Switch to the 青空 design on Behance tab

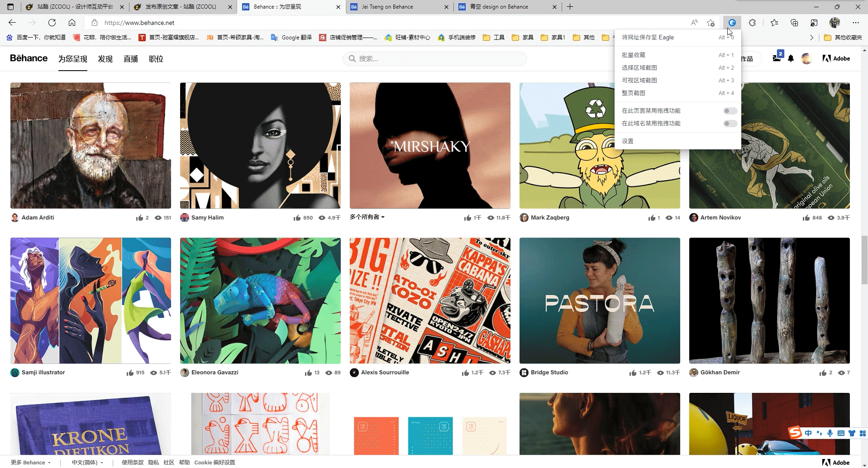click(x=508, y=7)
